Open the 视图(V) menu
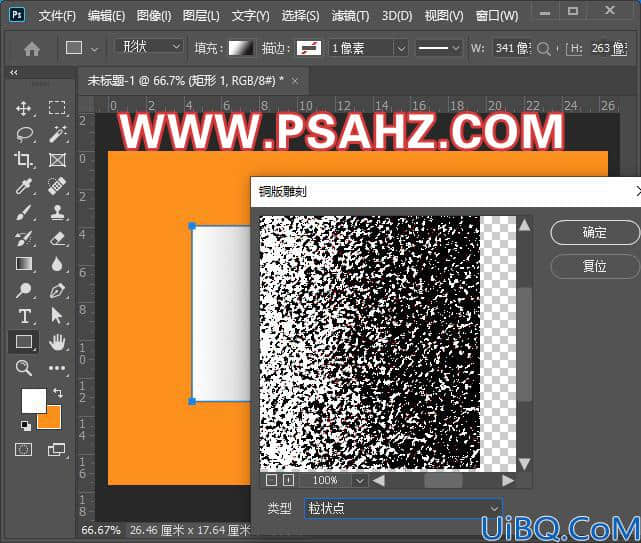The height and width of the screenshot is (543, 641). [x=444, y=16]
